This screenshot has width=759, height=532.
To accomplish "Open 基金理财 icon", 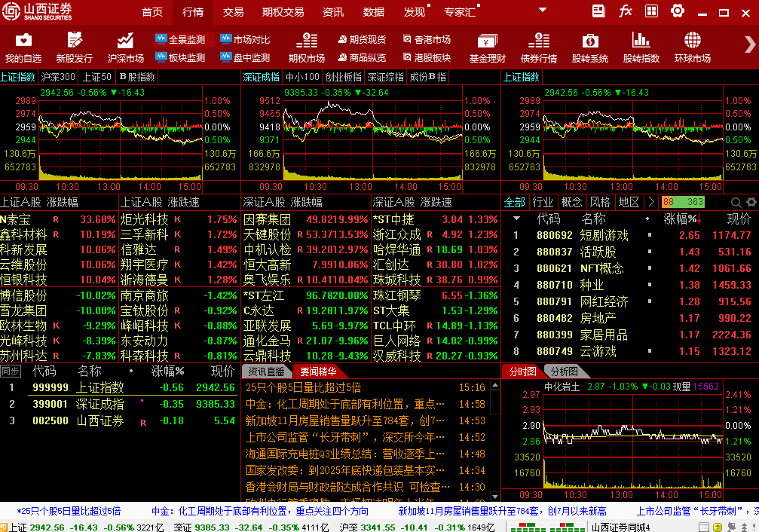I will 488,48.
